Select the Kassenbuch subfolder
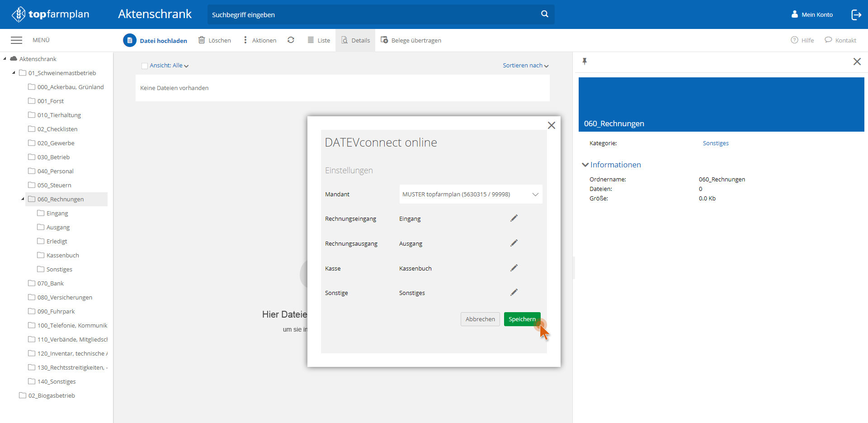 coord(58,255)
